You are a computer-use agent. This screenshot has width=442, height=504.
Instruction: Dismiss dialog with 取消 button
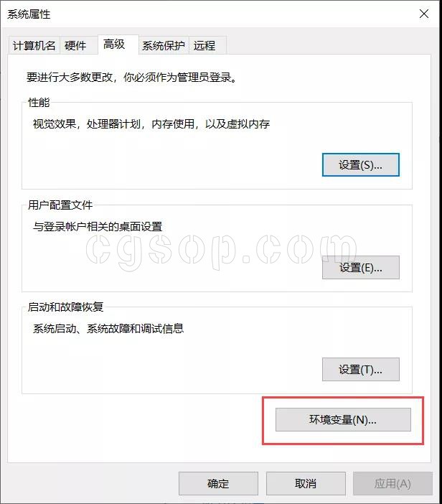pyautogui.click(x=306, y=483)
